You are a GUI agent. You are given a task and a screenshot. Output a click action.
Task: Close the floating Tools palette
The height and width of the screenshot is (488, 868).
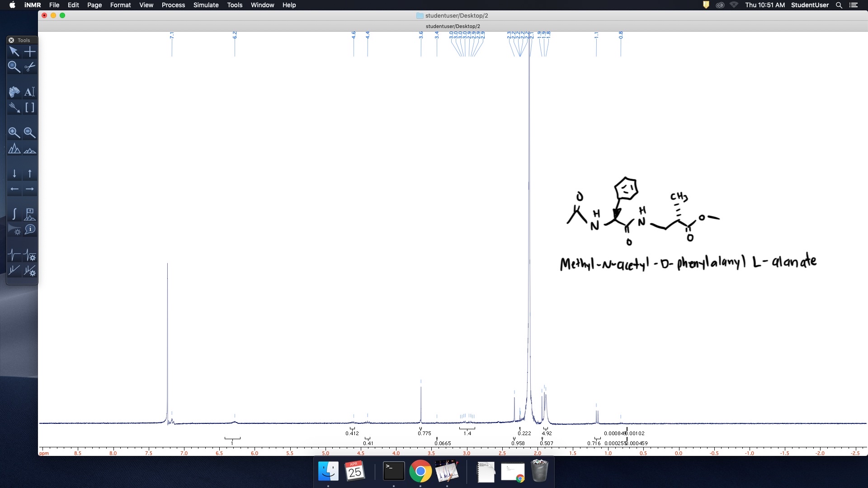[x=11, y=40]
